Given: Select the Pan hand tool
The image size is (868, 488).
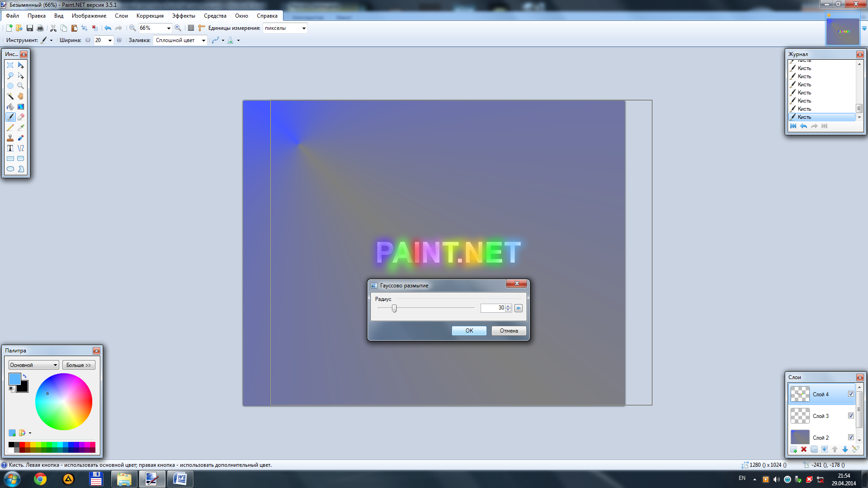Looking at the screenshot, I should 21,96.
